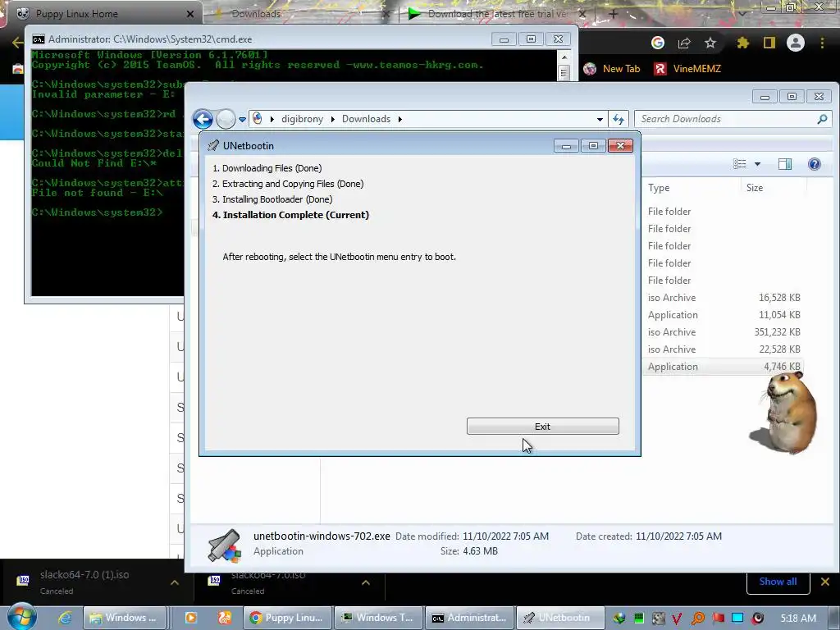This screenshot has width=840, height=630.
Task: Open the media player taskbar icon
Action: [x=190, y=618]
